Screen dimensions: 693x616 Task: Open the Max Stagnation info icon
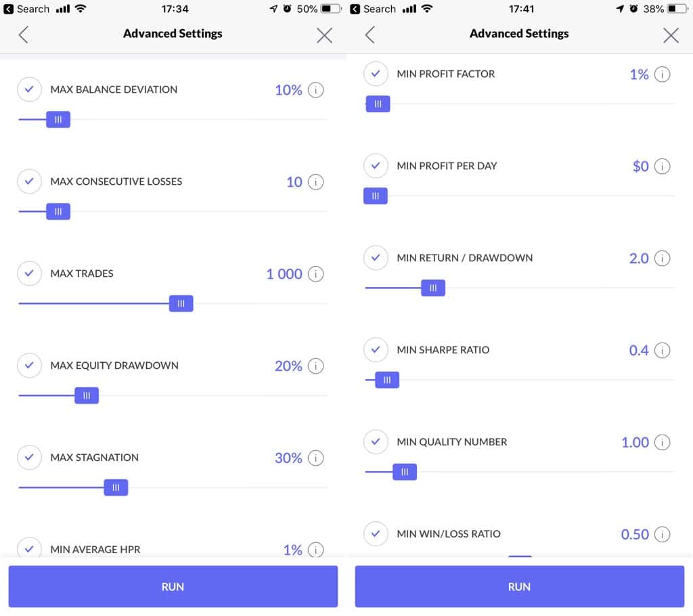click(315, 458)
